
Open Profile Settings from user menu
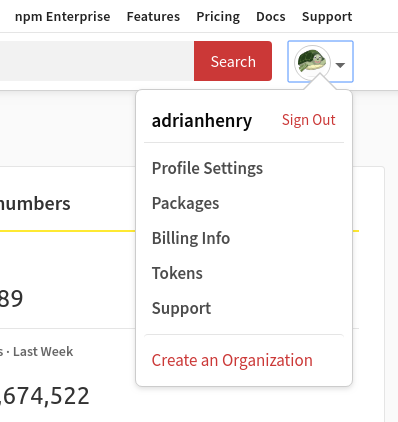(x=207, y=168)
